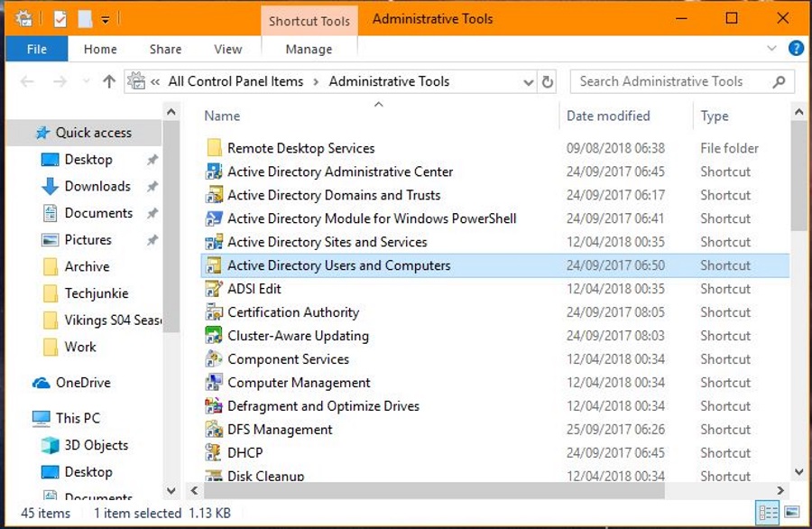Switch to large icons view layout
The width and height of the screenshot is (812, 529).
(x=791, y=513)
